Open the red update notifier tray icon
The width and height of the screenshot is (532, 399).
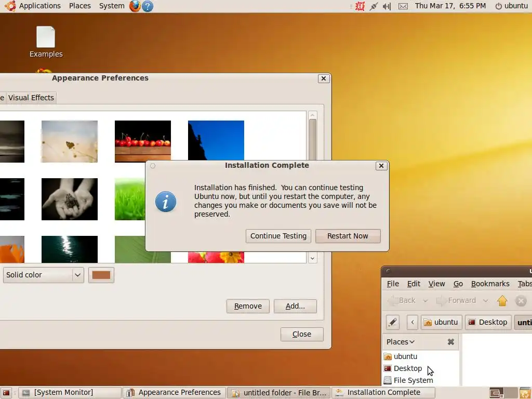(x=360, y=6)
